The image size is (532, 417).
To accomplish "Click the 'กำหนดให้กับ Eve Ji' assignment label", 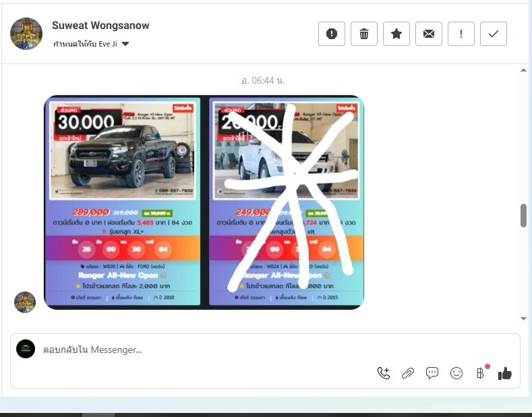I will point(85,44).
